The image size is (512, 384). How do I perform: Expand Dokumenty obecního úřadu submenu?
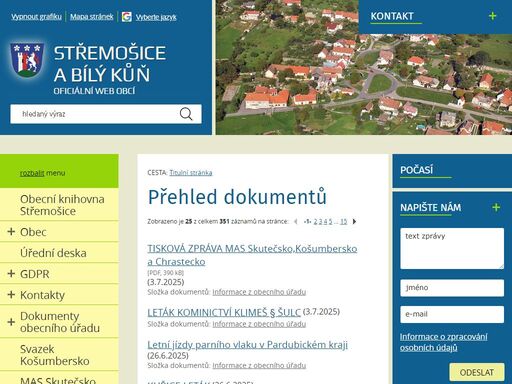coord(11,322)
